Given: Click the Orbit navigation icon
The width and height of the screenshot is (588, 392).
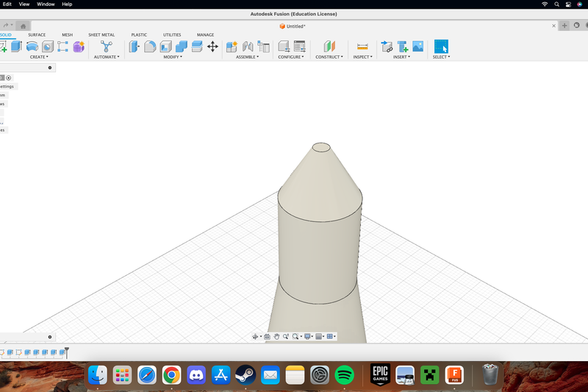Looking at the screenshot, I should pos(255,337).
